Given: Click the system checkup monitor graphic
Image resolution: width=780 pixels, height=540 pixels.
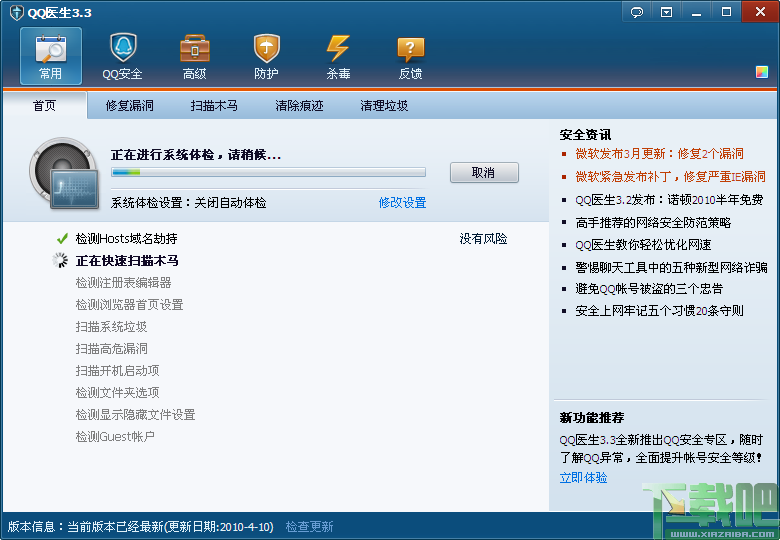Looking at the screenshot, I should (x=64, y=174).
